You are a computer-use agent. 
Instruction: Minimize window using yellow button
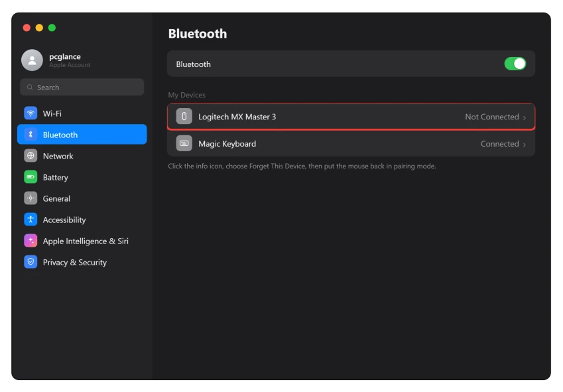click(39, 28)
